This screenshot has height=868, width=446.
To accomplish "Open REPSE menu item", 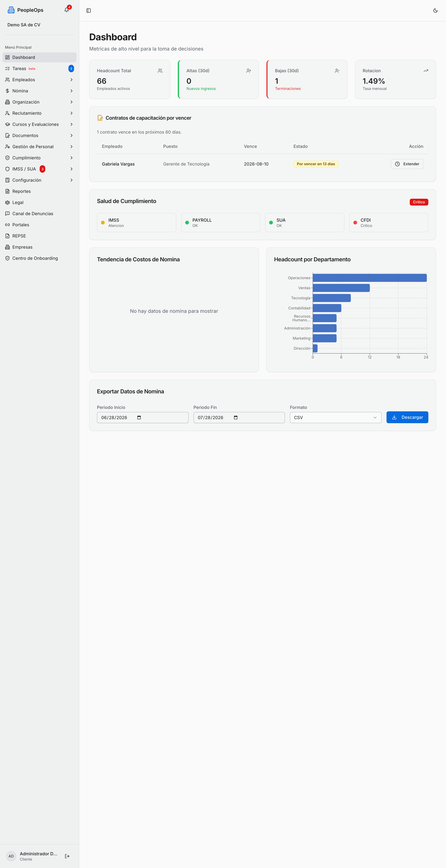I will pos(39,236).
